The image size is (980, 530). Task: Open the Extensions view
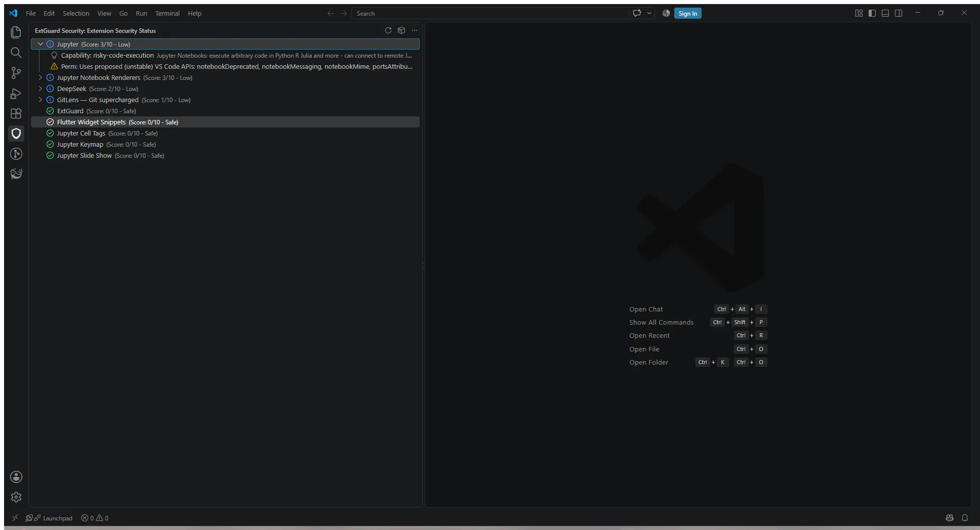click(x=16, y=113)
